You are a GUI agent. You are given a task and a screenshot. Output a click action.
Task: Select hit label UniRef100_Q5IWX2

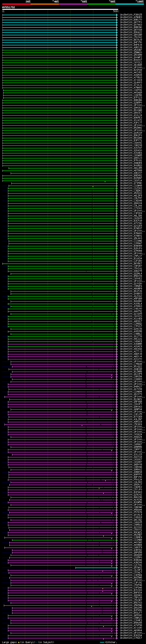131,568
